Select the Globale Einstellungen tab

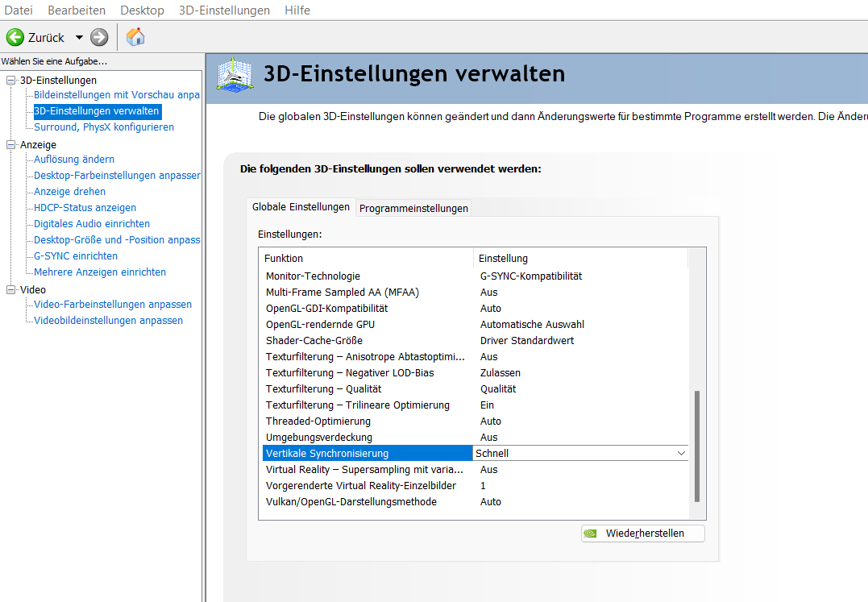(x=301, y=207)
